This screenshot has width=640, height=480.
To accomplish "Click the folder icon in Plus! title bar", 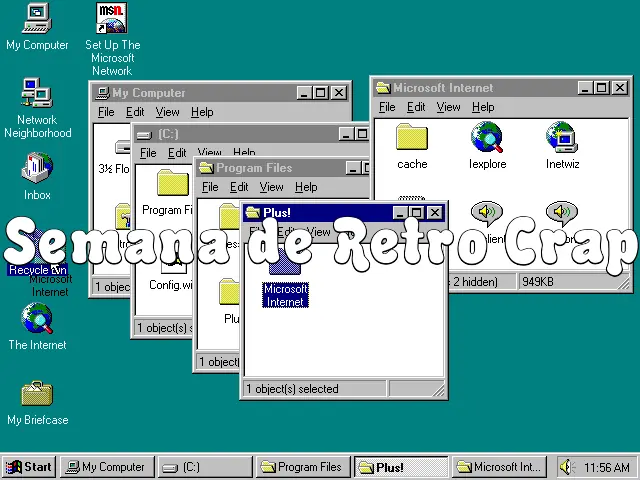I will [253, 212].
